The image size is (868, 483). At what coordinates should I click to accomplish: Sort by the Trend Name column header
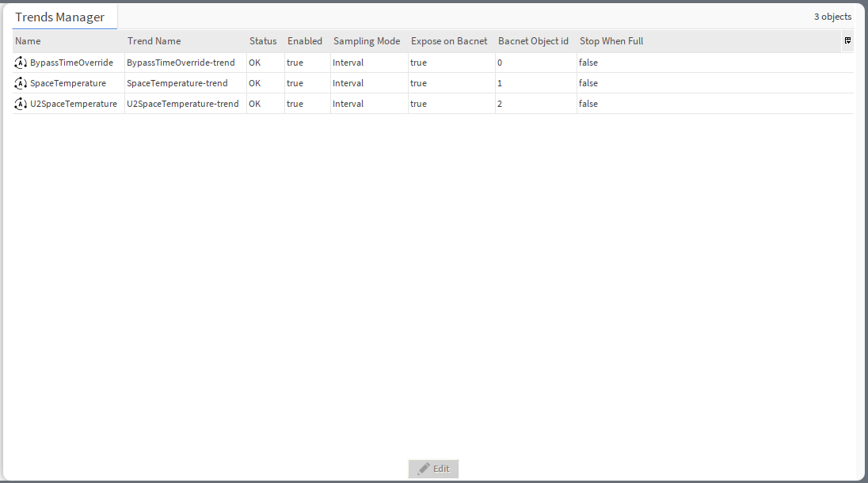pyautogui.click(x=154, y=41)
